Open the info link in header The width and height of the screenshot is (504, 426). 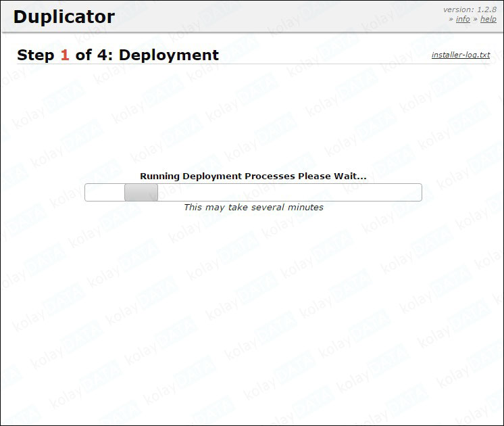(463, 20)
